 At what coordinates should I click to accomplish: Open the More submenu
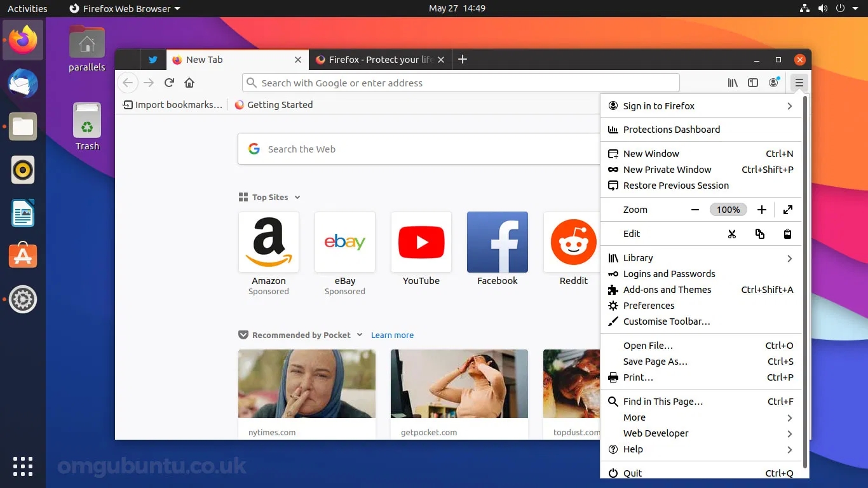pyautogui.click(x=701, y=417)
